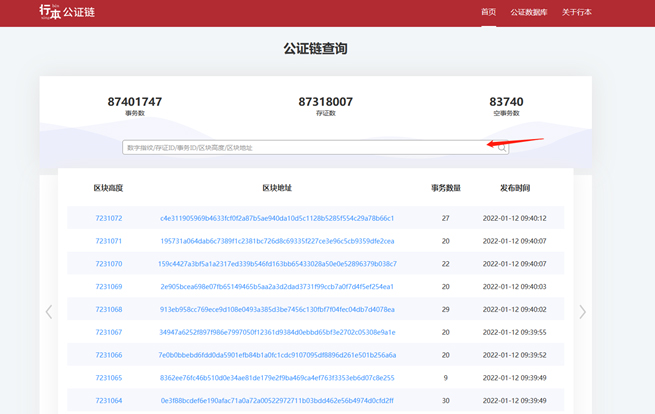Go to next page with right chevron

tap(582, 312)
